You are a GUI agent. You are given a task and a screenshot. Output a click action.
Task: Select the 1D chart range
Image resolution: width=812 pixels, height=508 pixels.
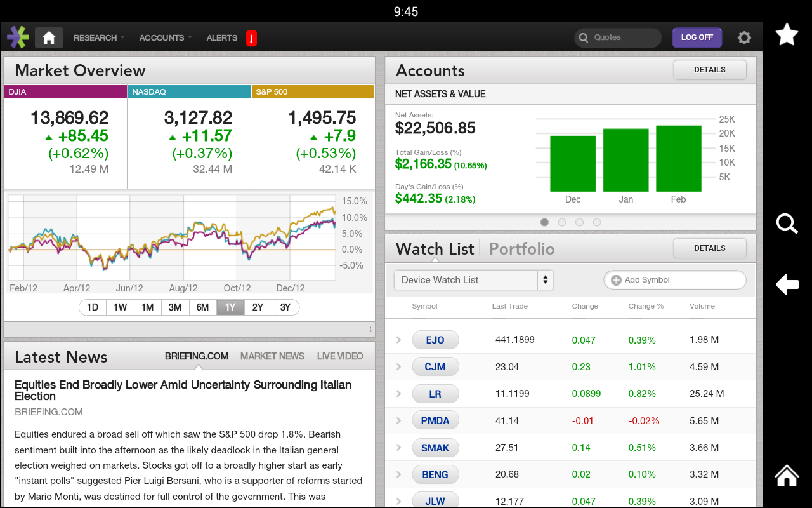click(x=93, y=307)
